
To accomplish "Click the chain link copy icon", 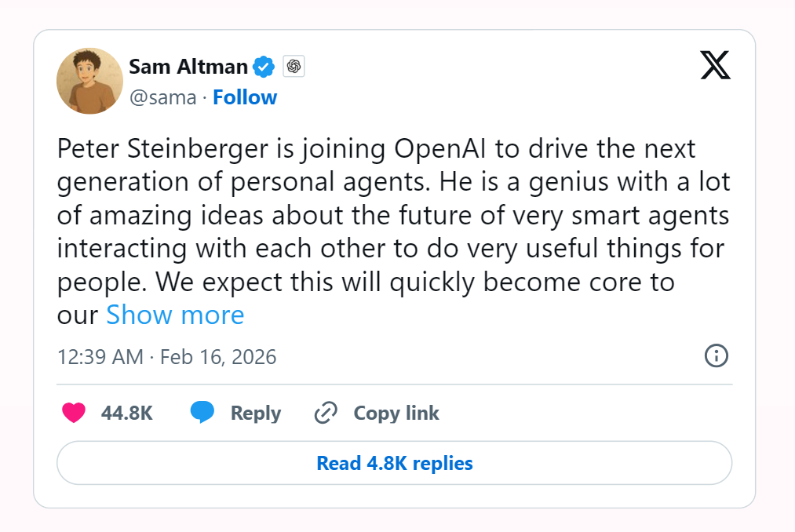I will coord(326,413).
